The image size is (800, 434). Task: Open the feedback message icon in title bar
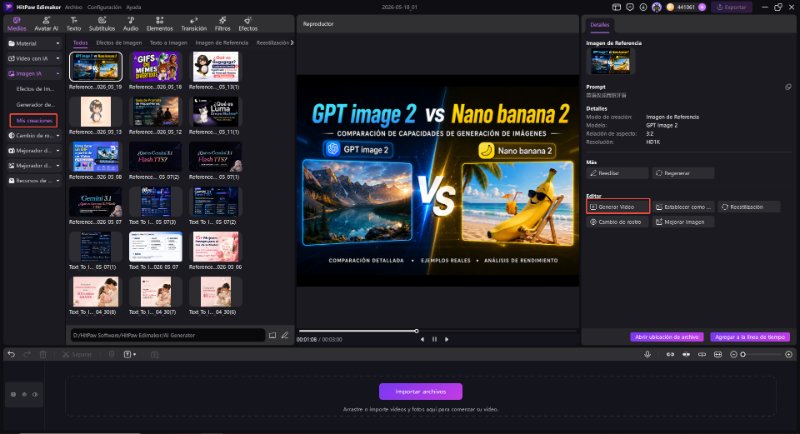click(630, 7)
